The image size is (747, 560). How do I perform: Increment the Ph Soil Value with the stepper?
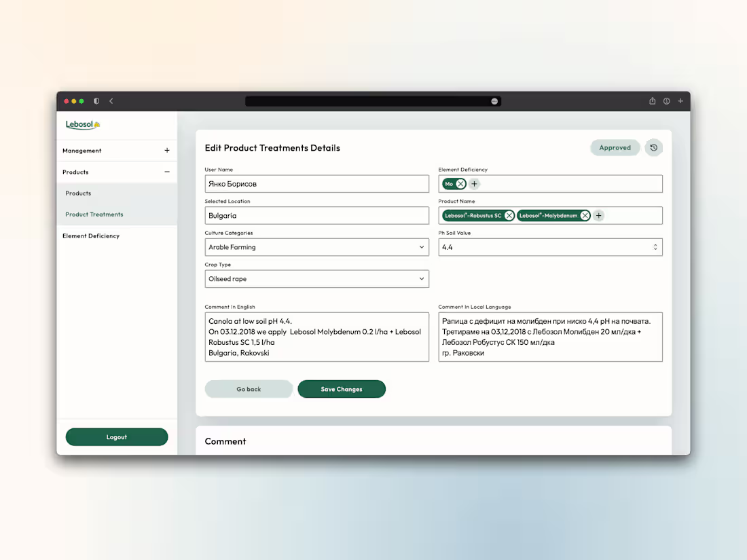[x=655, y=244]
